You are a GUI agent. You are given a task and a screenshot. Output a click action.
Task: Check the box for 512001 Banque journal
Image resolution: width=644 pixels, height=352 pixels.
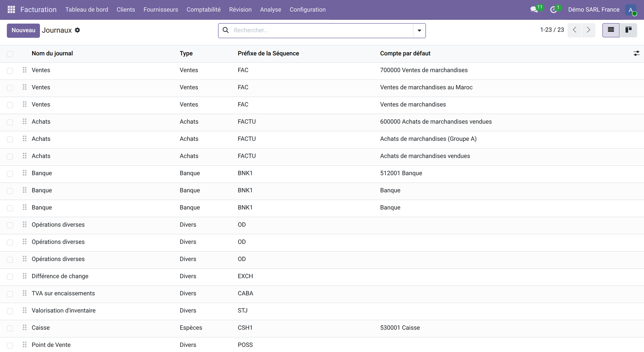tap(10, 174)
